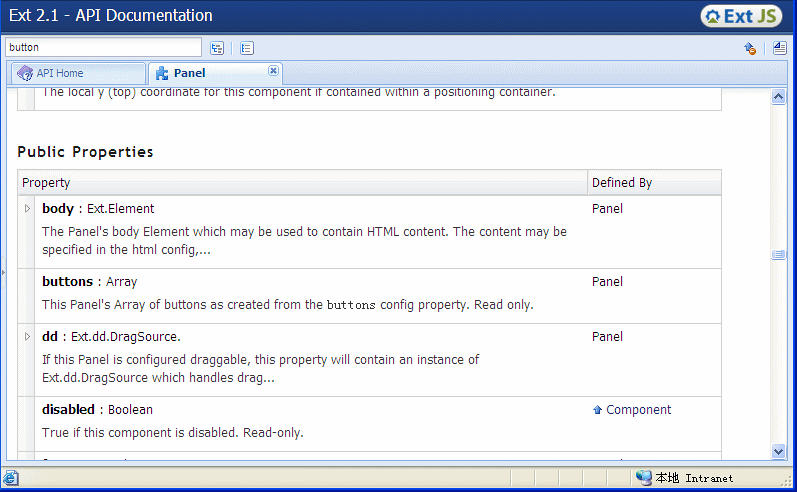Screen dimensions: 797x492
Task: Click the vertical scrollbar thumb
Action: click(778, 254)
